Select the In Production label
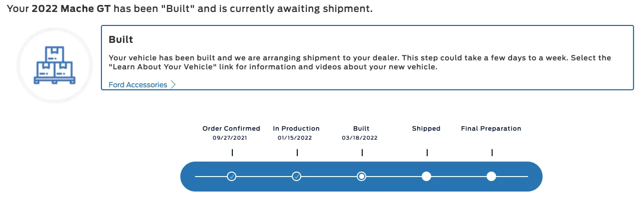Screen dimensions: 644x201 tap(296, 129)
